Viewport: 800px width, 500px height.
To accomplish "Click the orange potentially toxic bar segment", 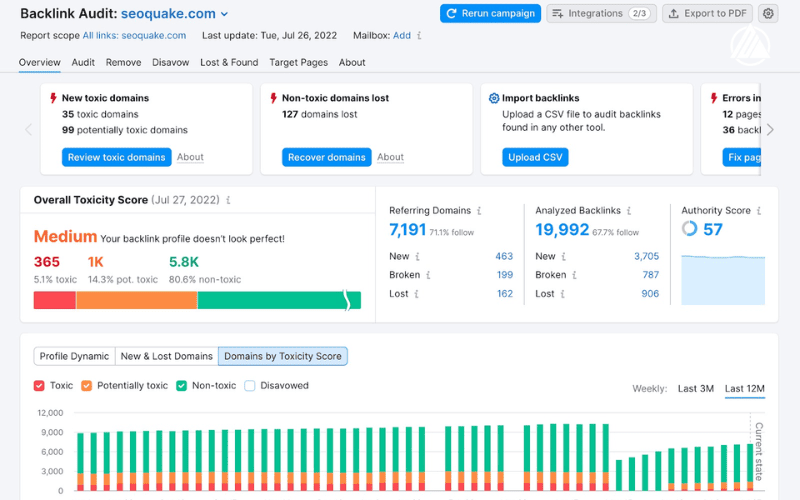I will point(137,300).
